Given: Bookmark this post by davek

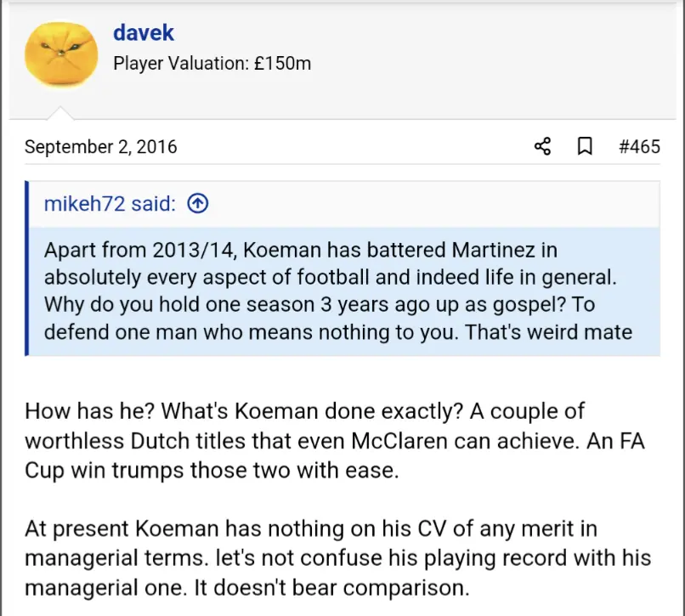Looking at the screenshot, I should 585,146.
